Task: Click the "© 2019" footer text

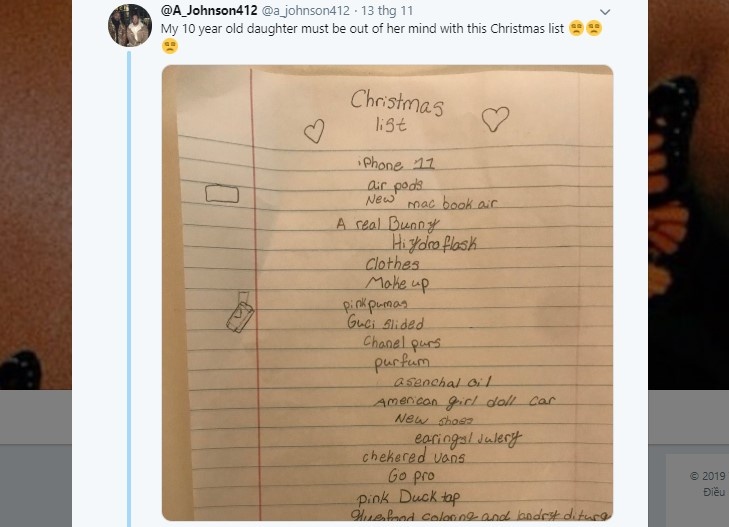Action: pos(709,475)
